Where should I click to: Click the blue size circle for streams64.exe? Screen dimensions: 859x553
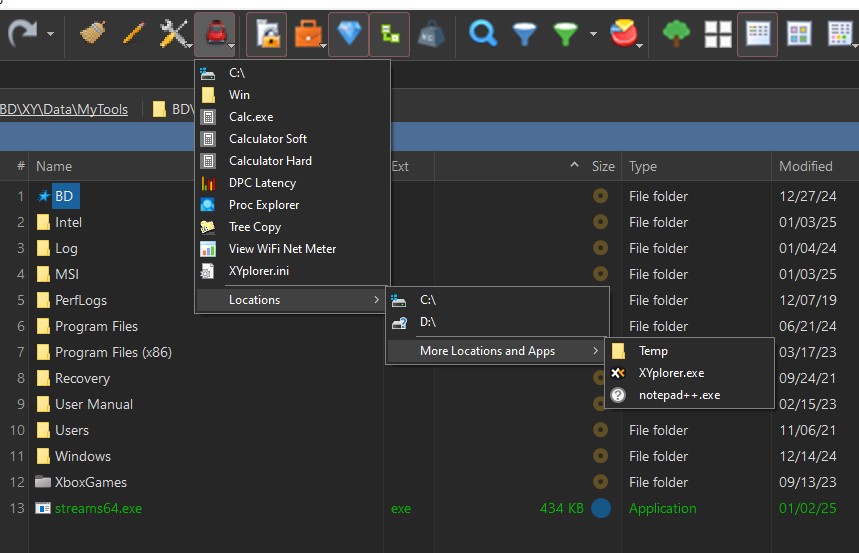[x=600, y=508]
